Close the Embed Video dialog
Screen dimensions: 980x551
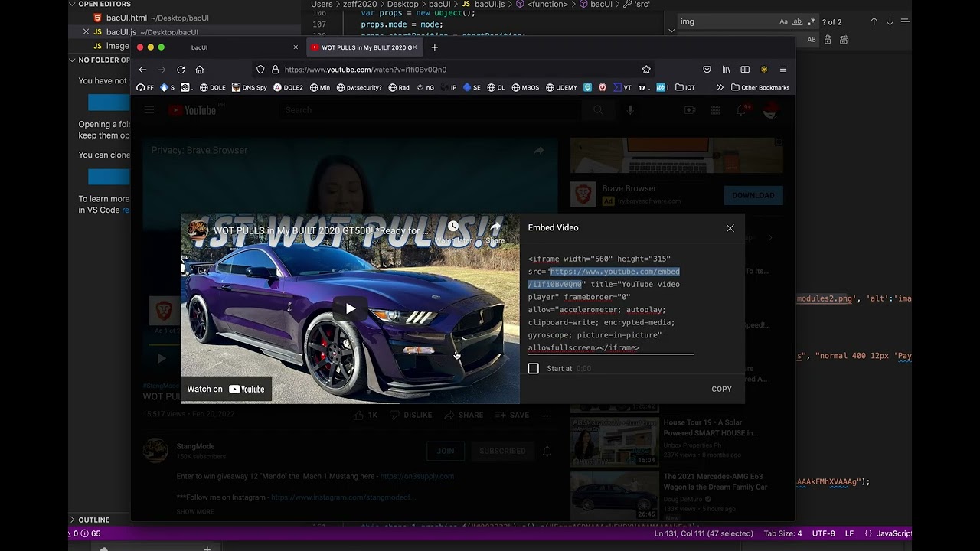[730, 228]
